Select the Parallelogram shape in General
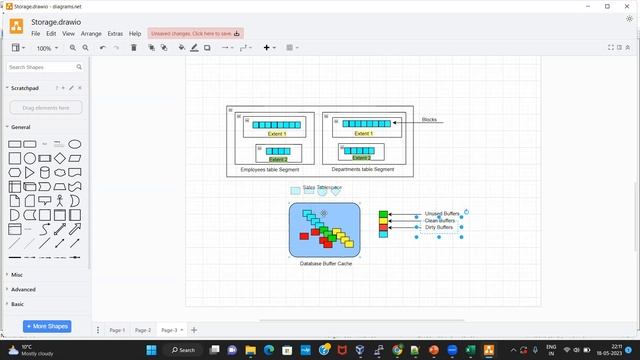Screen dimensions: 640x360 click(x=74, y=158)
